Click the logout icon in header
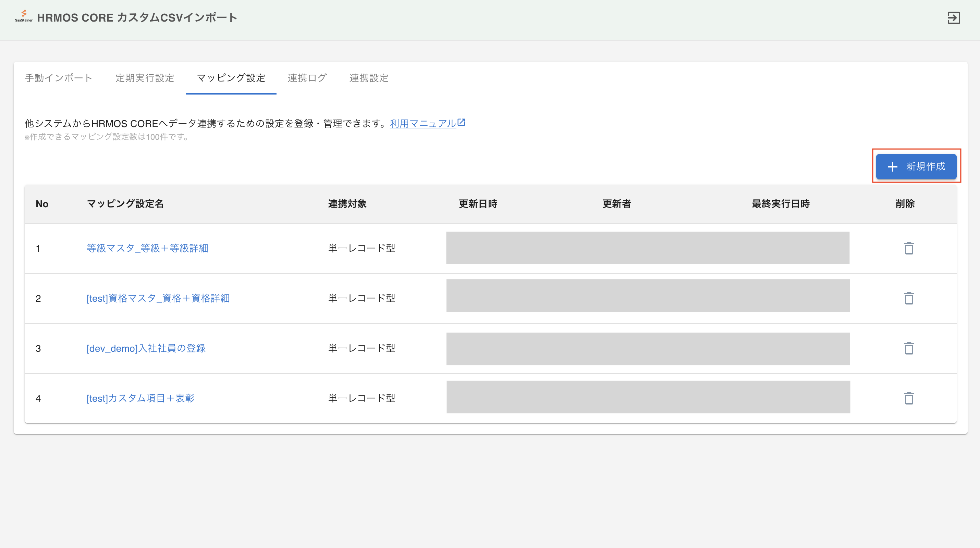 (x=953, y=18)
